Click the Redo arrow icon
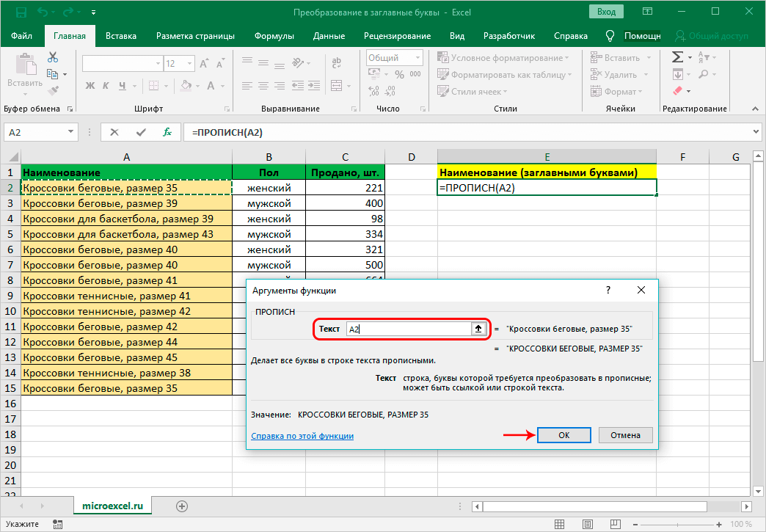Viewport: 766px width, 532px height. pos(67,12)
